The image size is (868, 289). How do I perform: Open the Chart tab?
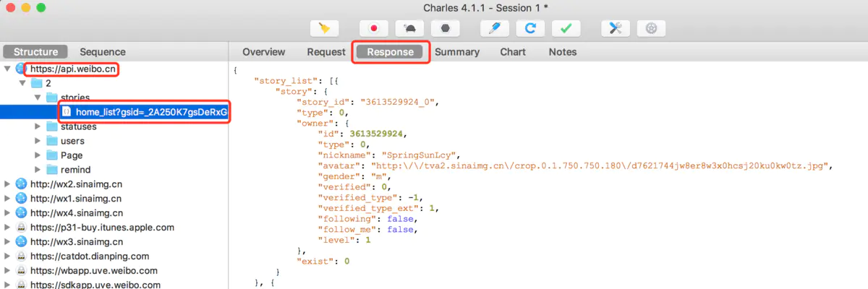coord(513,52)
